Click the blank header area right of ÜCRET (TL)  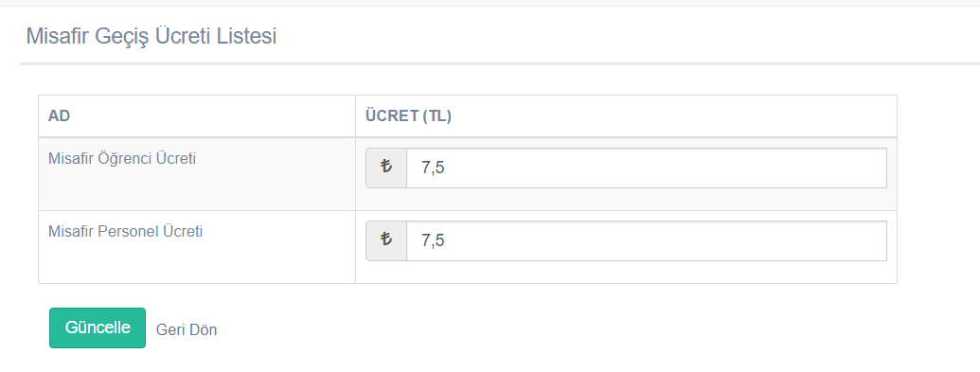674,116
